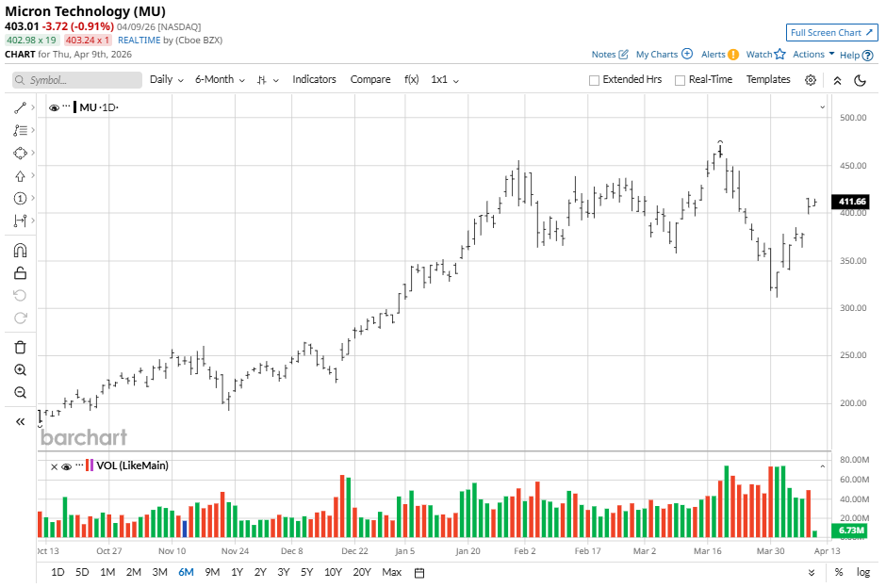Activate the magnet snap tool
The width and height of the screenshot is (886, 588).
tap(20, 250)
